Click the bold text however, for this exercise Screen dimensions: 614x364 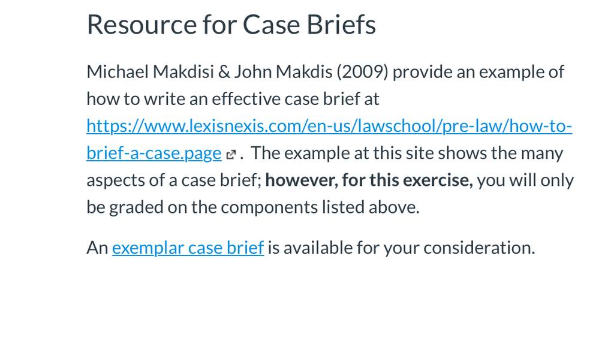(x=369, y=181)
